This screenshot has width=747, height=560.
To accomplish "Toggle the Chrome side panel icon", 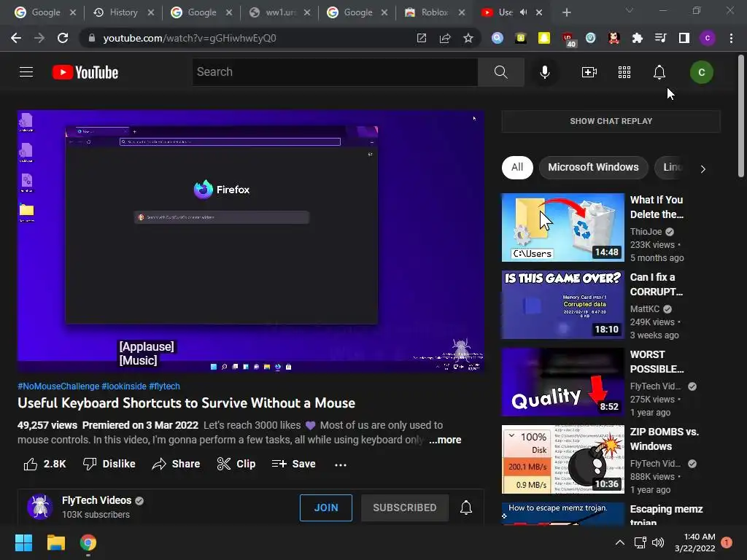I will [x=684, y=38].
